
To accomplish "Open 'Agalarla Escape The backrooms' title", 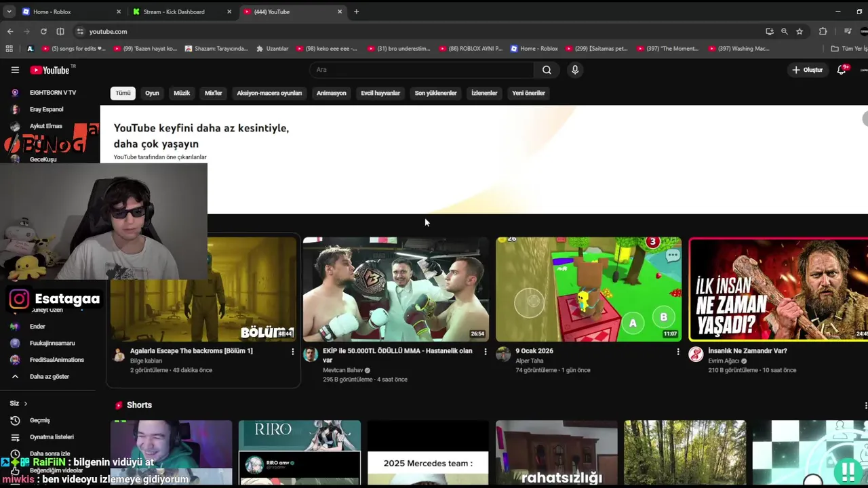I will (x=191, y=351).
